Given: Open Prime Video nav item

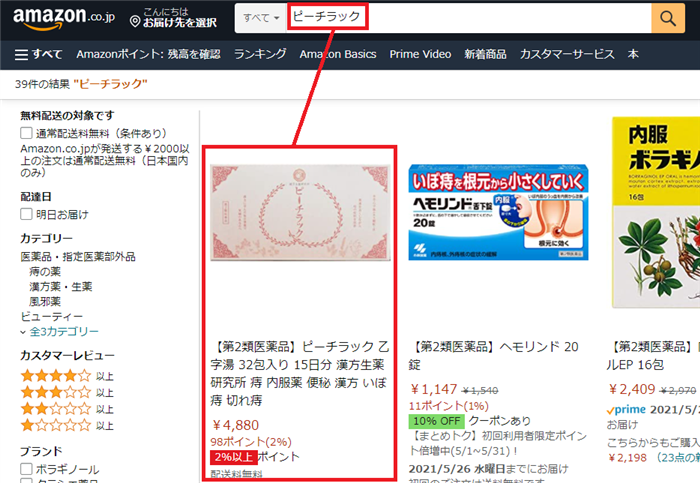Looking at the screenshot, I should [x=420, y=54].
